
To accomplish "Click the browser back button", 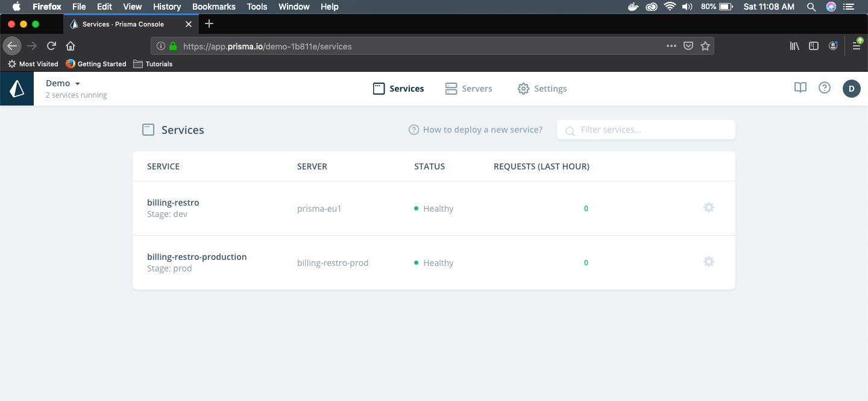I will [12, 46].
